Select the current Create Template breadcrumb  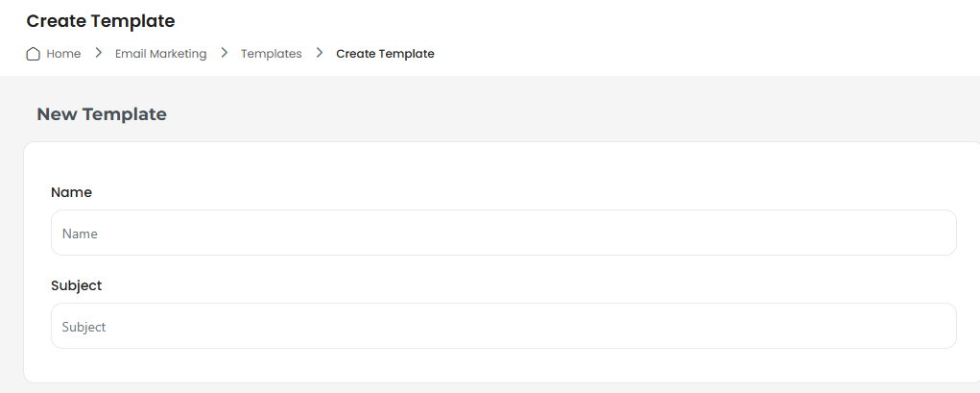tap(385, 54)
